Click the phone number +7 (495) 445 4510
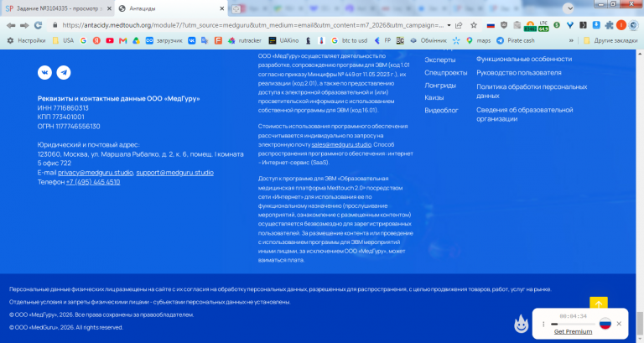This screenshot has width=644, height=343. coord(93,182)
